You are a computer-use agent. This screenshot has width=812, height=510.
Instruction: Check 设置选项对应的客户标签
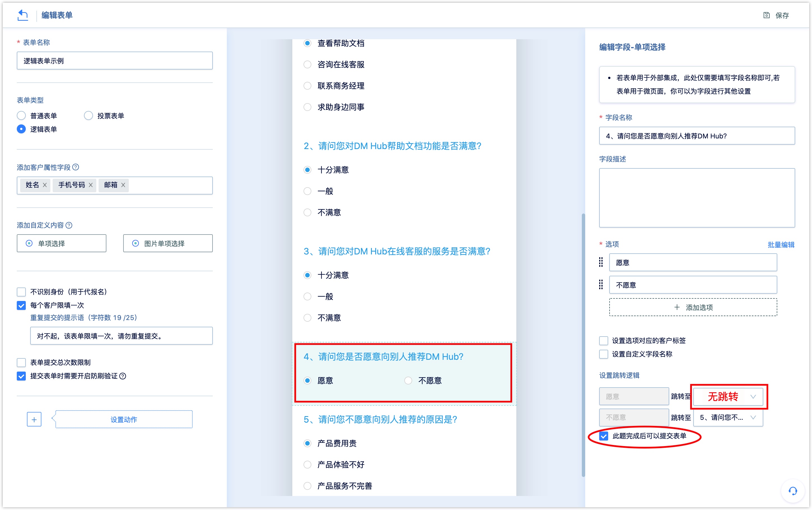click(603, 340)
